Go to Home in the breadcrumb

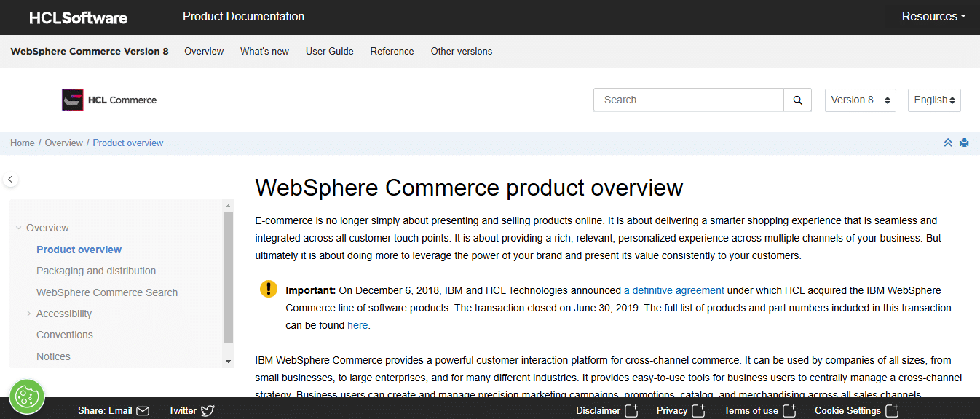(x=23, y=143)
